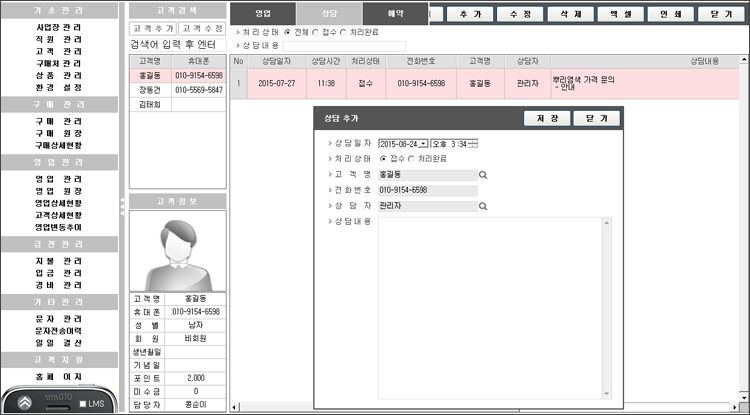Check the LMS checkbox
The image size is (750, 415).
tap(83, 403)
